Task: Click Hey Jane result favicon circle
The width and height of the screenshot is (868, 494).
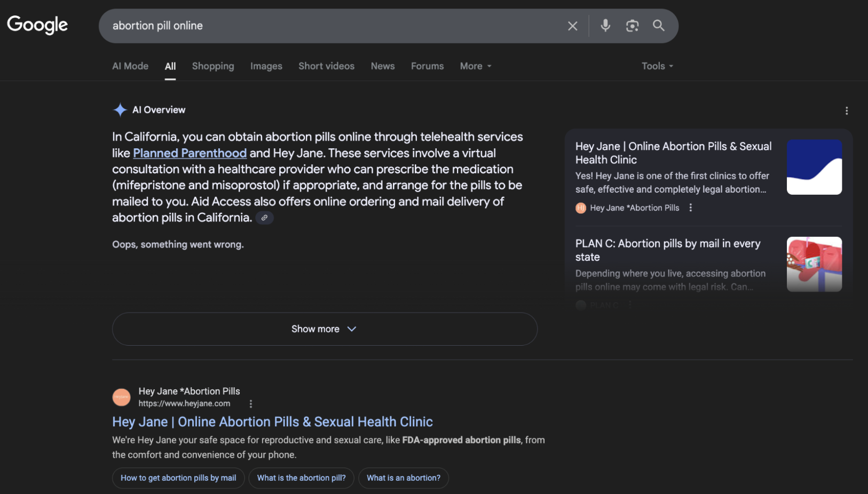Action: [122, 397]
